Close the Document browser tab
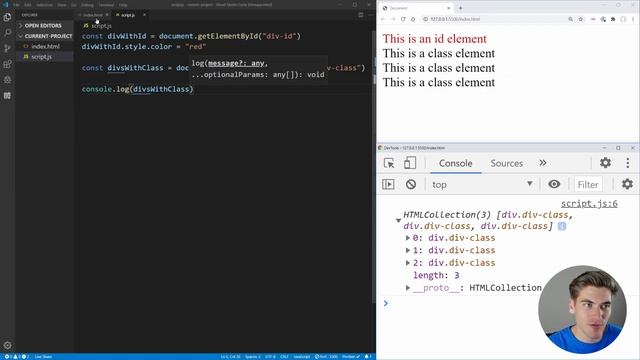The width and height of the screenshot is (640, 360). (448, 8)
